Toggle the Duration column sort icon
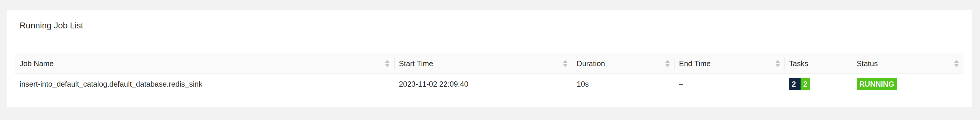 [x=667, y=64]
